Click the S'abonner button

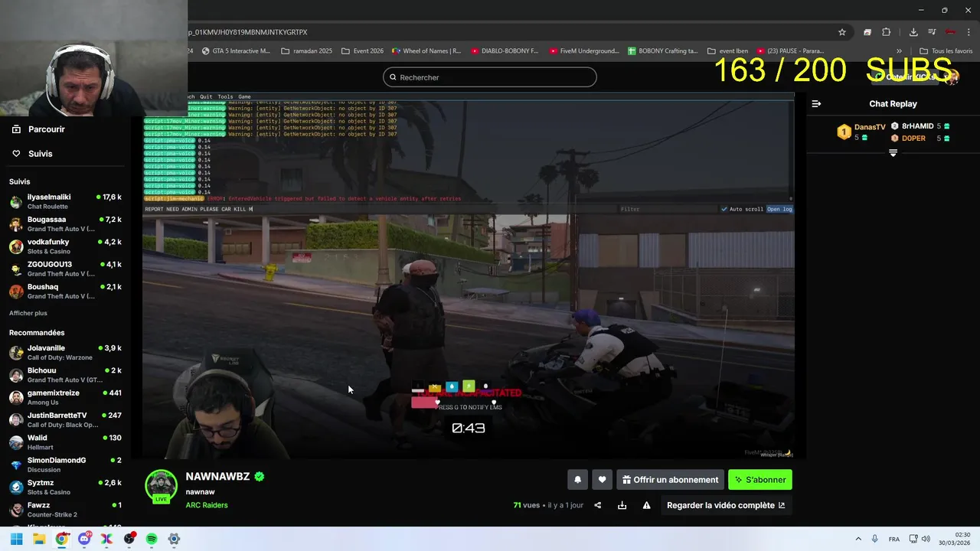760,480
